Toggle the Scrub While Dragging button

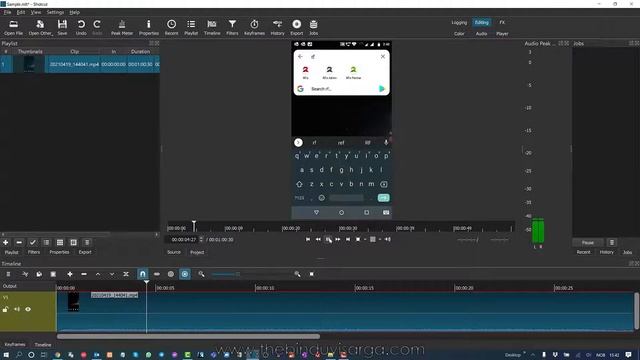(x=157, y=274)
